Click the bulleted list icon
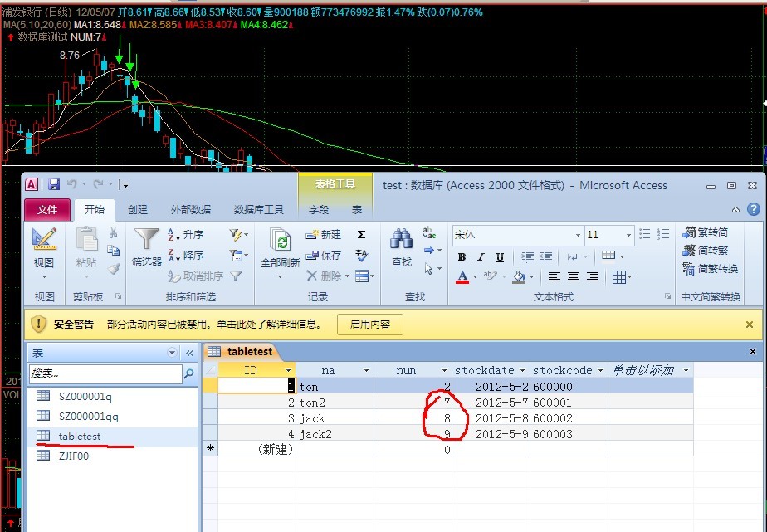767x532 pixels. click(x=645, y=234)
